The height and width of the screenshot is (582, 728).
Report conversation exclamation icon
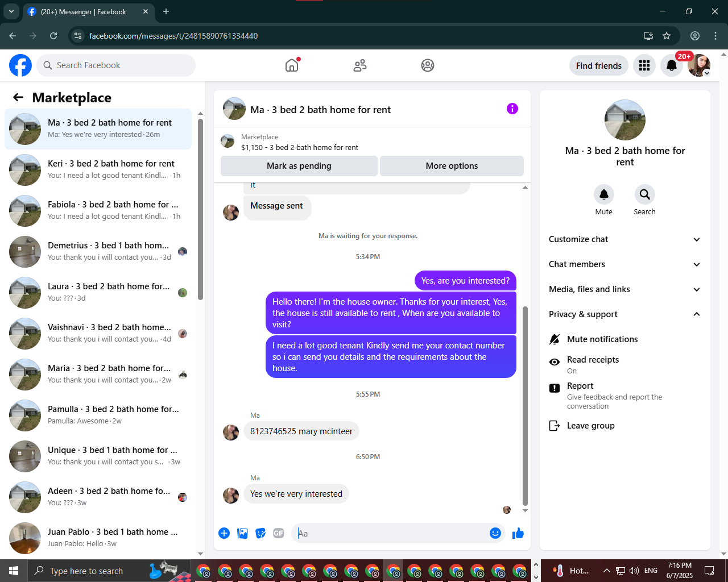point(555,388)
